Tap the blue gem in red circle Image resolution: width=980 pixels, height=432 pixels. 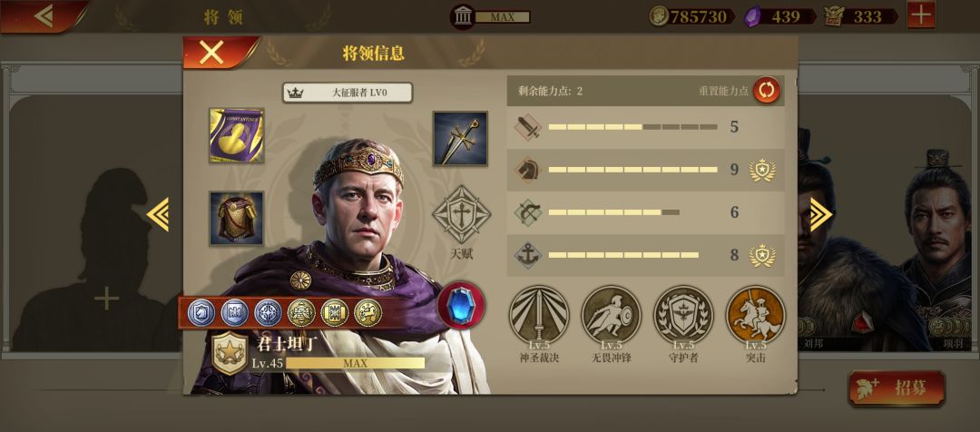pyautogui.click(x=461, y=305)
